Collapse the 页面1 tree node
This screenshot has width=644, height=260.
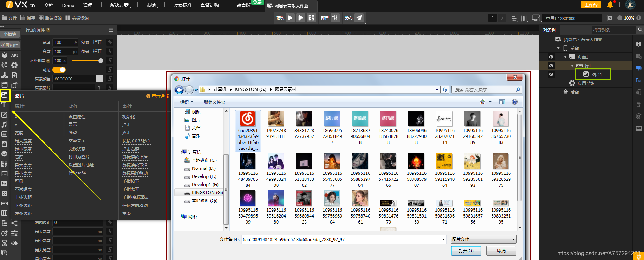[x=565, y=57]
